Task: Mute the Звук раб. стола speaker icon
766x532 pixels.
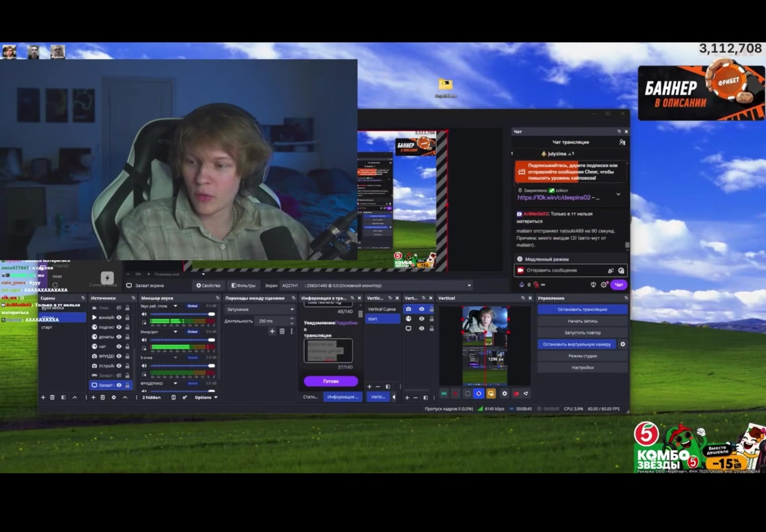Action: (x=144, y=314)
